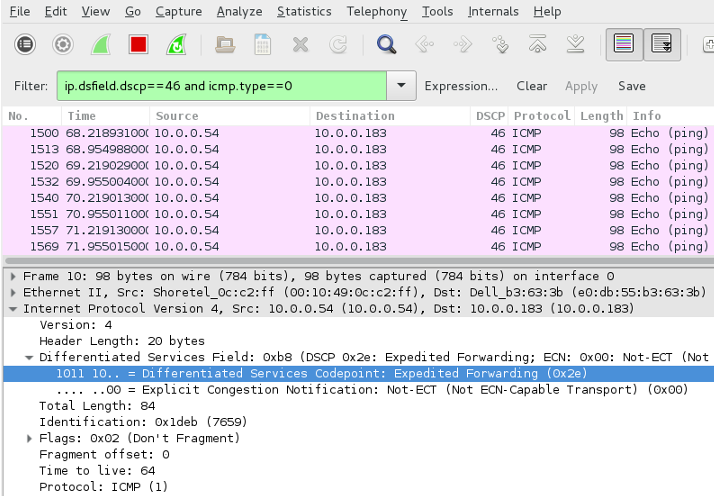Expand the Ethernet II section
714x496 pixels.
tap(13, 292)
